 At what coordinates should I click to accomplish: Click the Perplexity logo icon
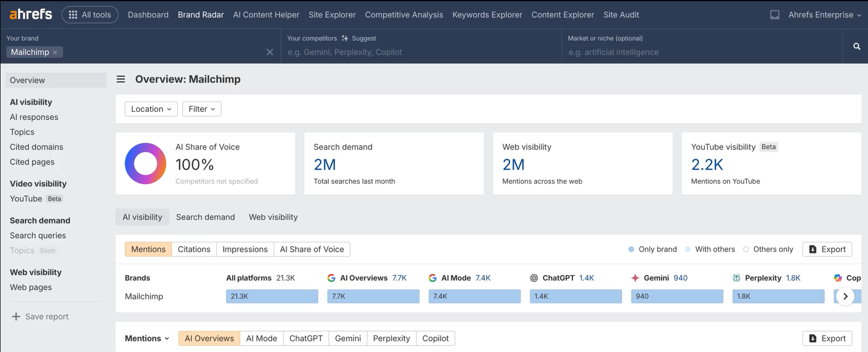tap(736, 278)
